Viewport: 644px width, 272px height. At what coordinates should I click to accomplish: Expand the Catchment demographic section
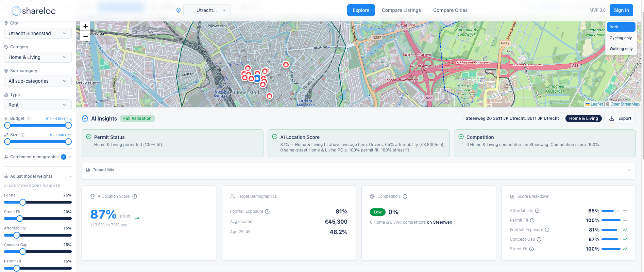coord(38,157)
